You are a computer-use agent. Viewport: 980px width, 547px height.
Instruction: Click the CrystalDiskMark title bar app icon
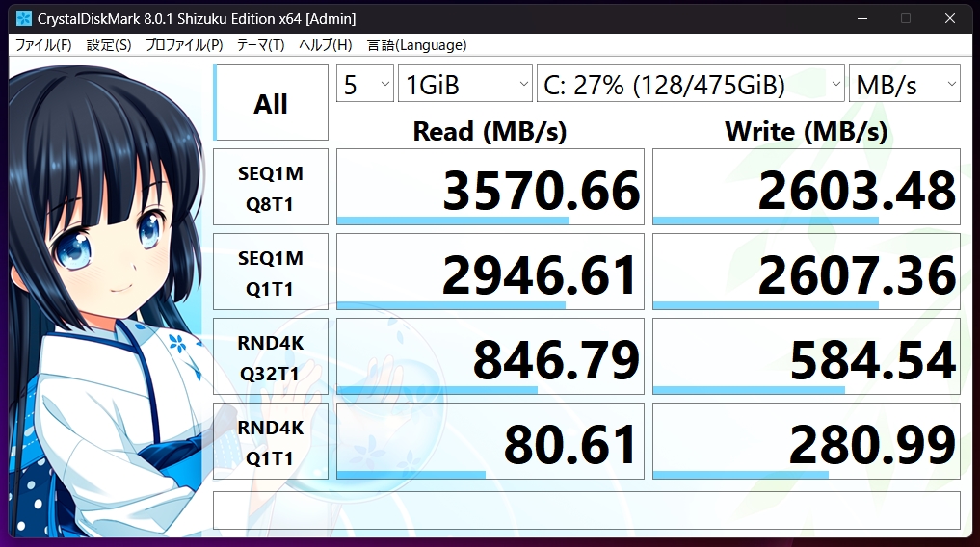[23, 18]
